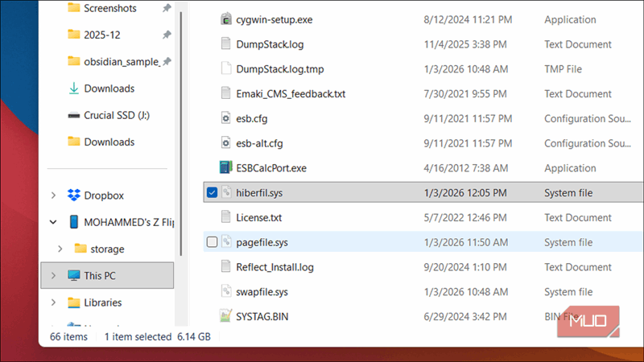644x362 pixels.
Task: Select the License.txt file
Action: (x=258, y=217)
